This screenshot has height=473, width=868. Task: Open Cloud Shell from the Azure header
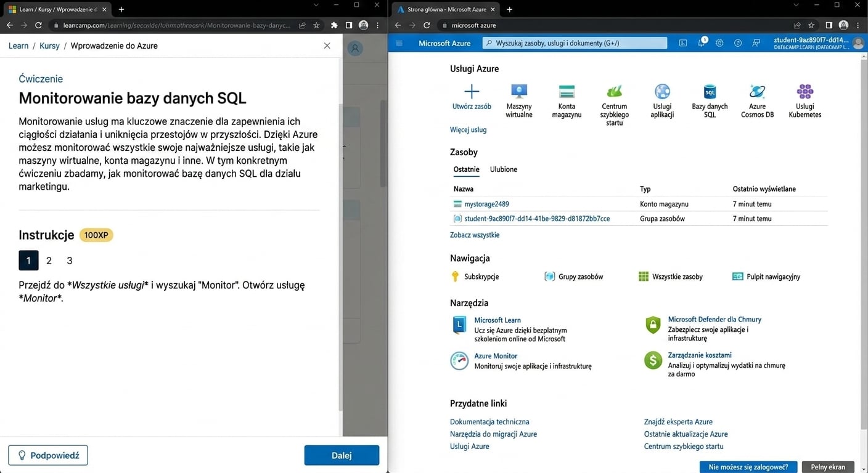tap(683, 43)
